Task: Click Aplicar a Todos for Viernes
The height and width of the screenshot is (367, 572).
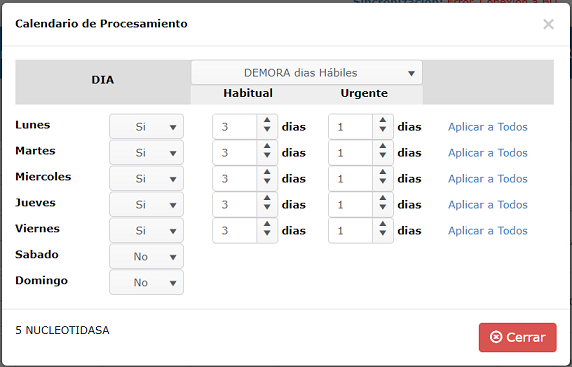Action: click(x=488, y=230)
